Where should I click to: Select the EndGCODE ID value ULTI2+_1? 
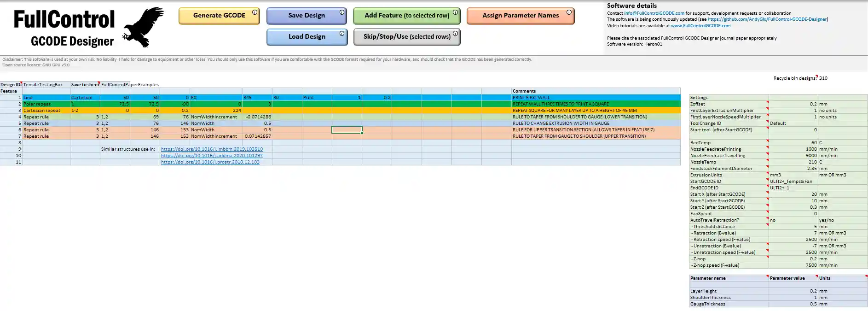(x=793, y=188)
